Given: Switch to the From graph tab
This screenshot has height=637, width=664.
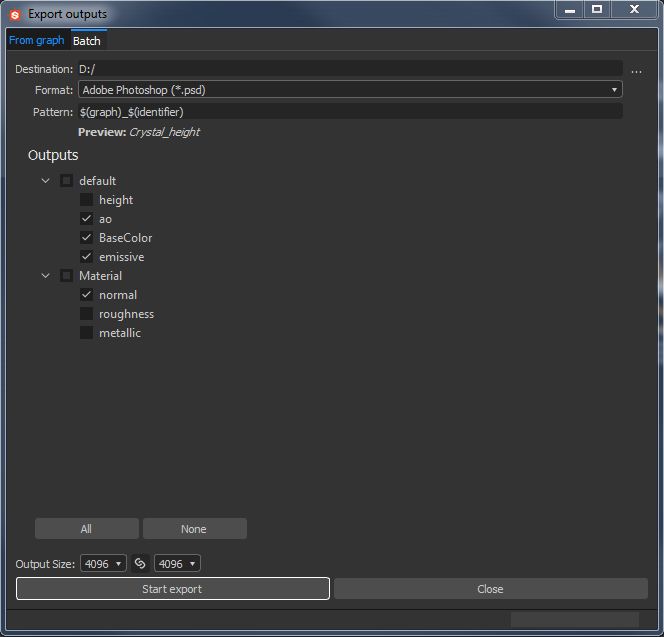Looking at the screenshot, I should (36, 40).
